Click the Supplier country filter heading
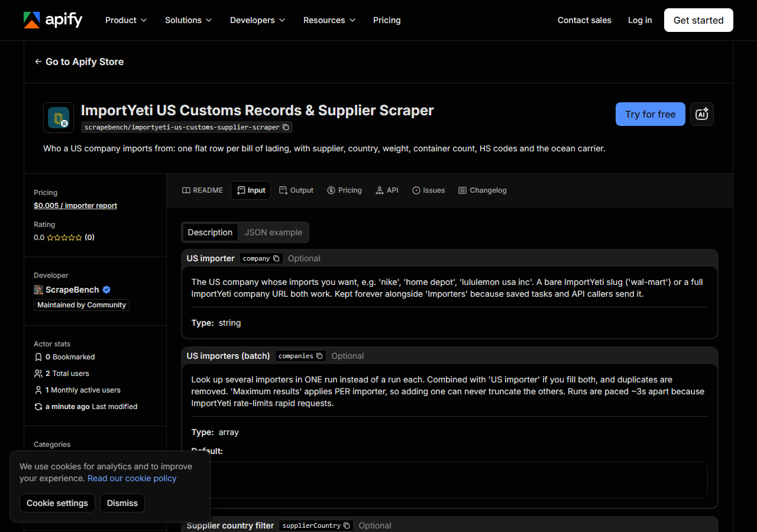The height and width of the screenshot is (532, 757). click(x=231, y=525)
